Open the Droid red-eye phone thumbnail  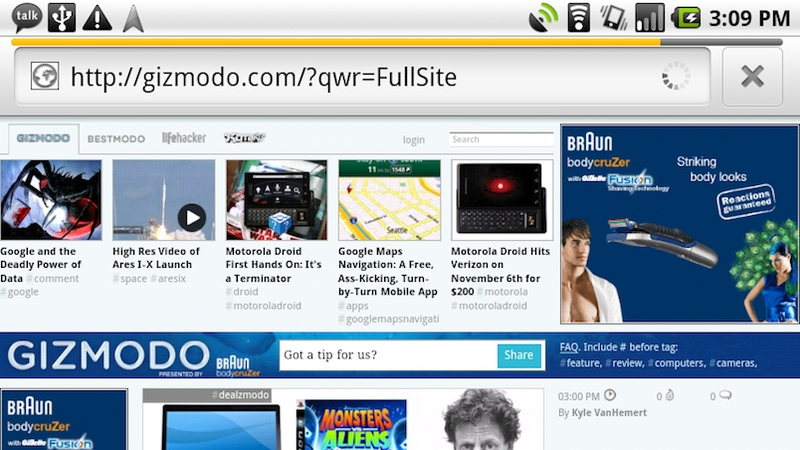click(x=502, y=199)
